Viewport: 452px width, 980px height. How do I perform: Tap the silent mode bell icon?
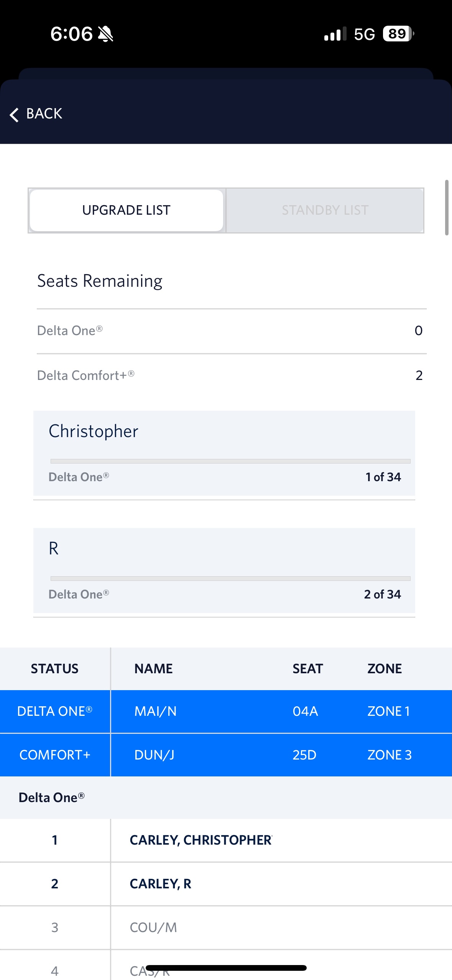pos(105,34)
